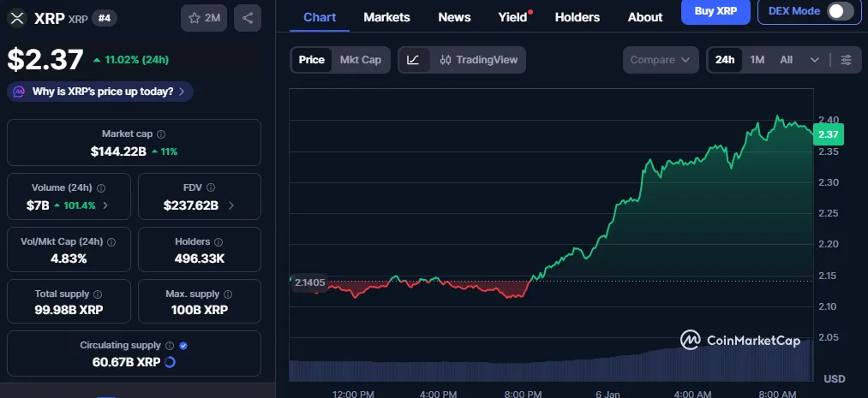Screen dimensions: 868x398
Task: Click the 100B XRP max supply value
Action: point(200,310)
